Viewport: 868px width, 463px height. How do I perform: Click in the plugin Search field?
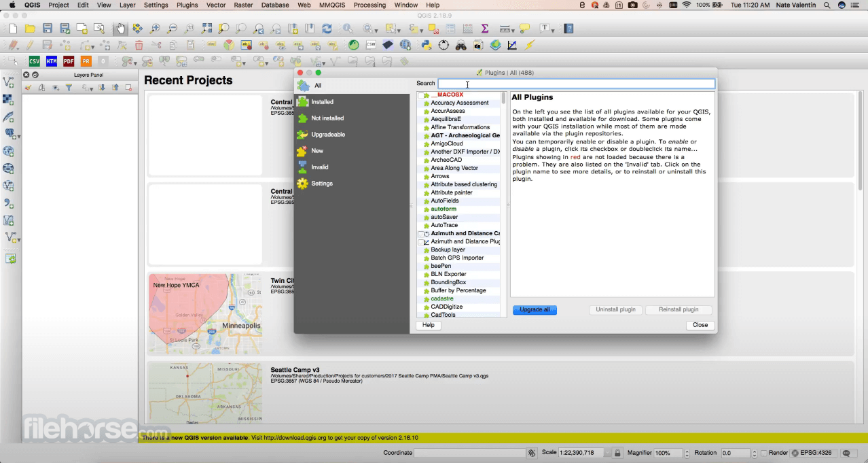tap(577, 84)
